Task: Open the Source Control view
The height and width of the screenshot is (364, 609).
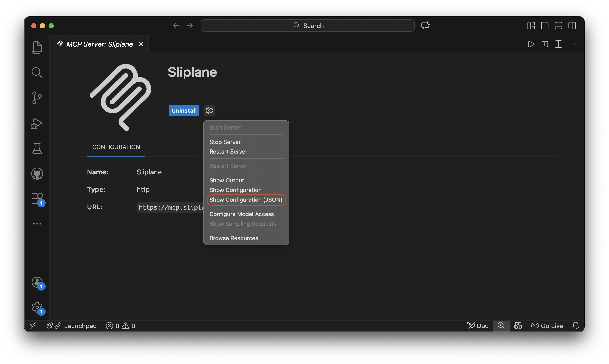Action: coord(37,98)
